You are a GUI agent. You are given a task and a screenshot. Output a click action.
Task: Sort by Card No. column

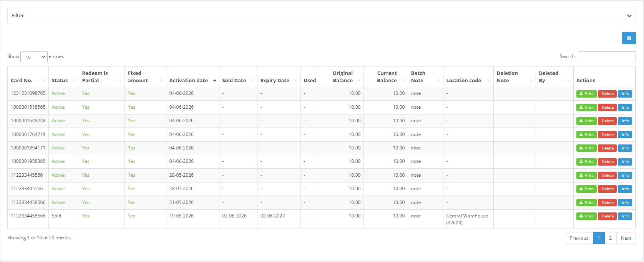click(x=28, y=77)
